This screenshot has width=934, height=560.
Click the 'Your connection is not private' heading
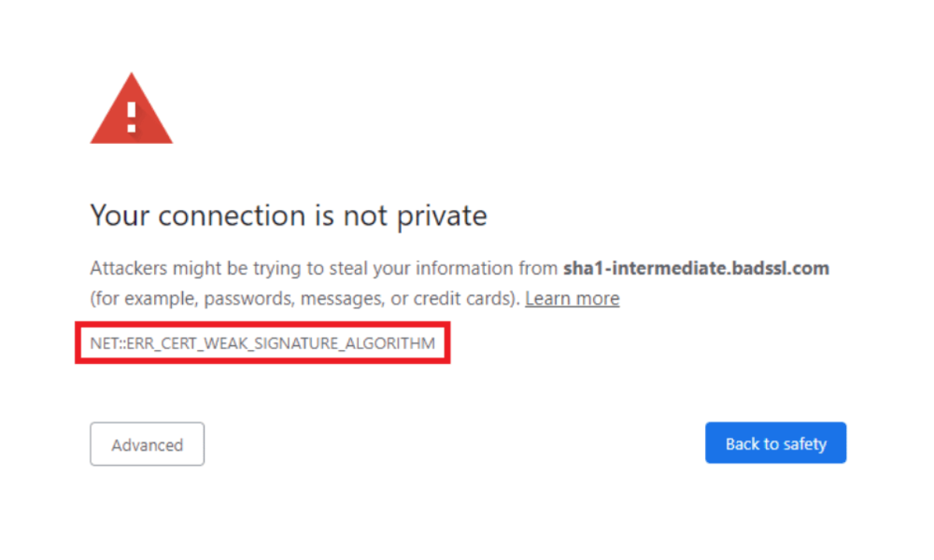pyautogui.click(x=289, y=215)
